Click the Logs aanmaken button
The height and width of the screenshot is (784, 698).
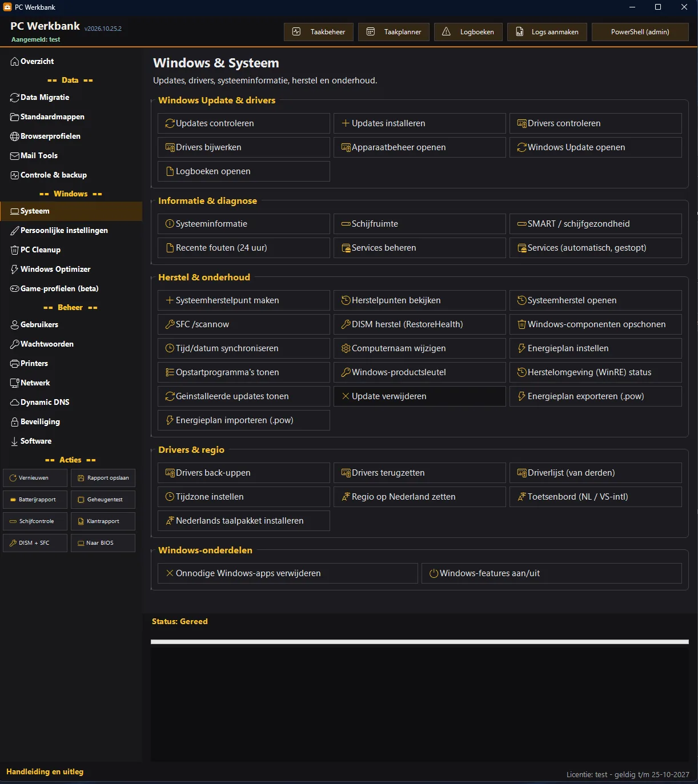(547, 32)
